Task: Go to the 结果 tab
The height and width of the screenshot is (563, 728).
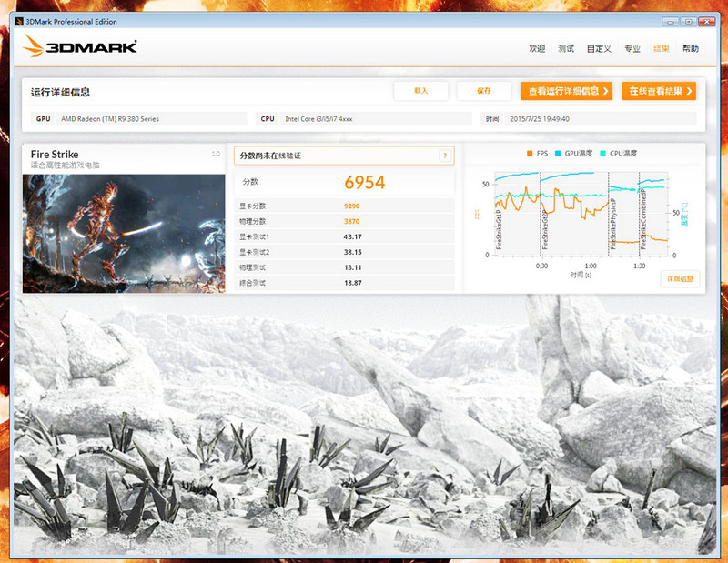Action: (662, 49)
